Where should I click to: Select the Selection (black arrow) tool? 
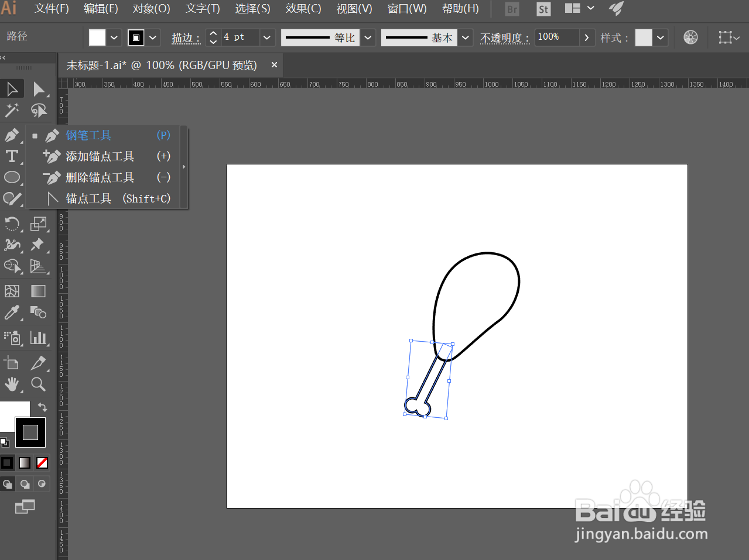click(x=12, y=89)
